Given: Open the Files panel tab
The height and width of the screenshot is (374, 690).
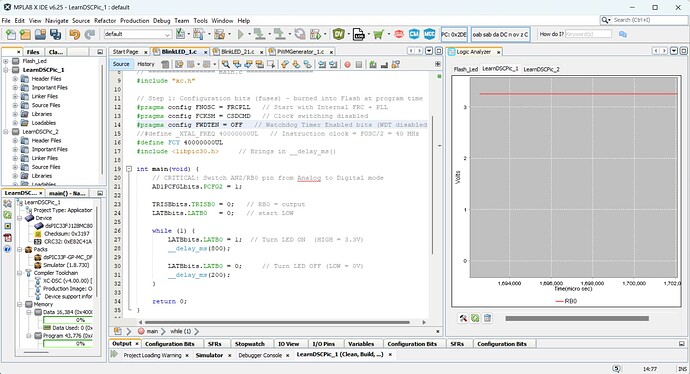Looking at the screenshot, I should tap(33, 52).
